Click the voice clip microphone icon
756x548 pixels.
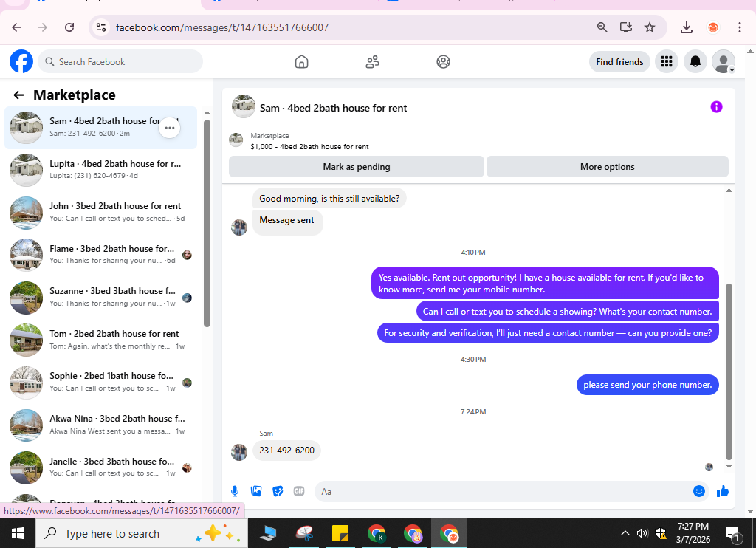coord(235,491)
